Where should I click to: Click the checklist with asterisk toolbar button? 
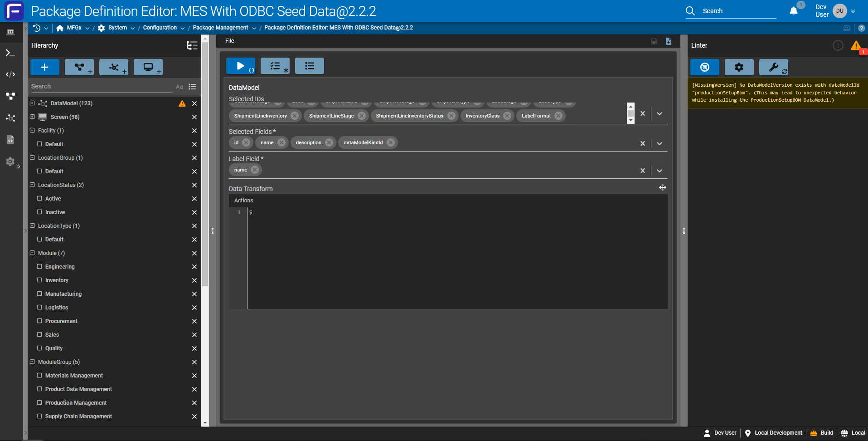tap(275, 66)
